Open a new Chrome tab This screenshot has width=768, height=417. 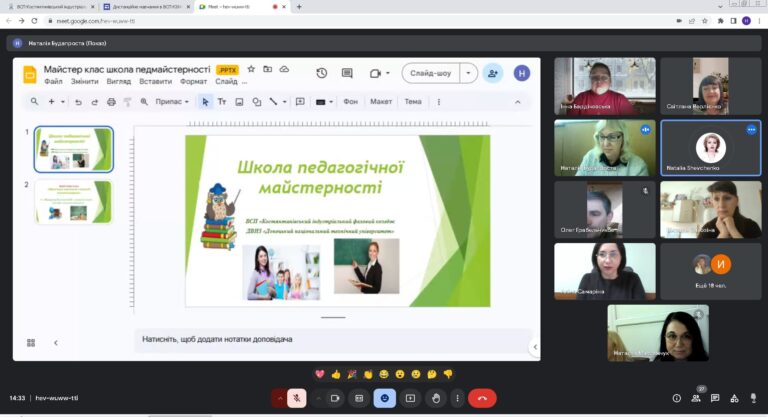click(x=299, y=7)
